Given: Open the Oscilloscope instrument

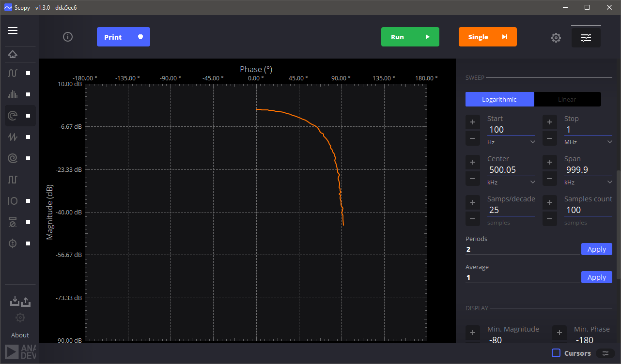Looking at the screenshot, I should coord(13,73).
